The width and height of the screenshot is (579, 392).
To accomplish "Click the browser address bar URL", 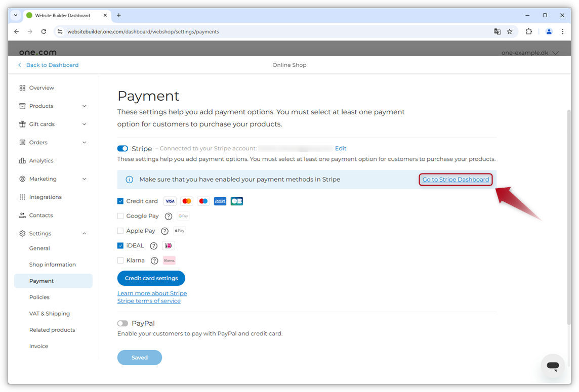I will click(x=143, y=31).
